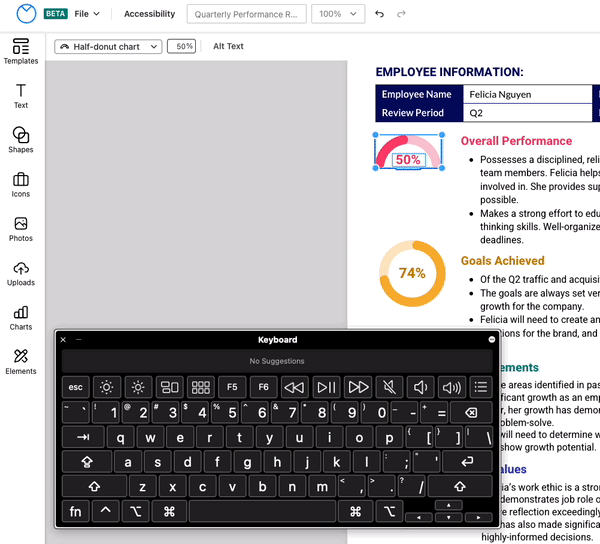The width and height of the screenshot is (600, 544).
Task: Expand the Half-donut chart type dropdown
Action: point(108,47)
